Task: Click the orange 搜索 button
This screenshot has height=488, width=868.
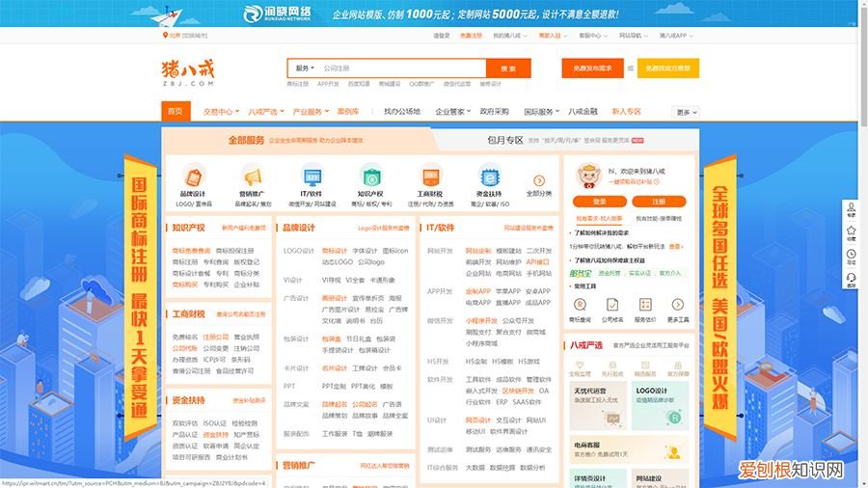Action: pyautogui.click(x=508, y=68)
